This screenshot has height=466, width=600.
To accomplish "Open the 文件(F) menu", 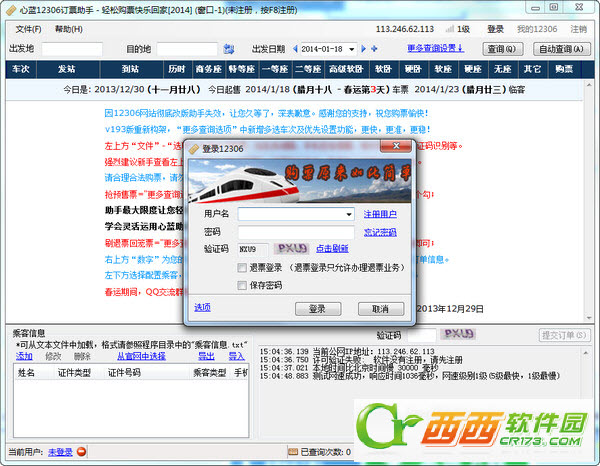I will tap(28, 29).
